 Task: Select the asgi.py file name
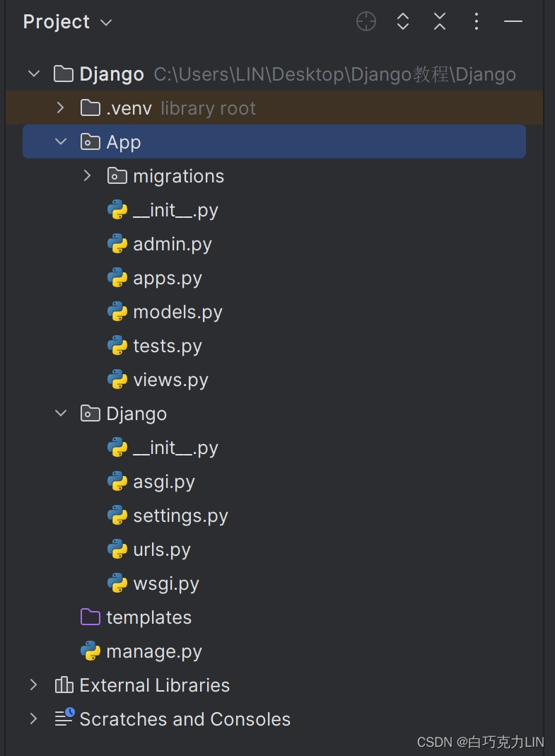(164, 482)
